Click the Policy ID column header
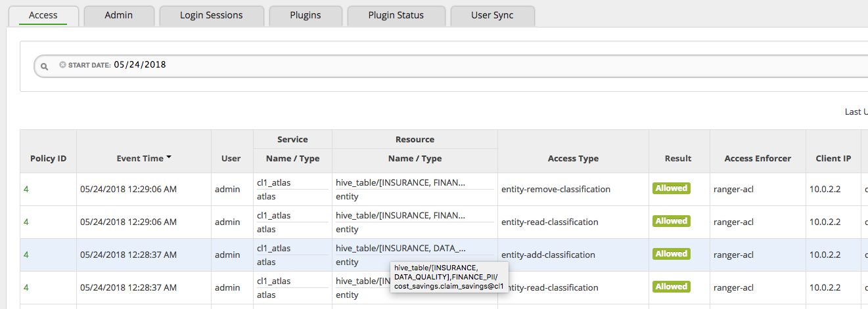This screenshot has height=309, width=868. click(48, 158)
